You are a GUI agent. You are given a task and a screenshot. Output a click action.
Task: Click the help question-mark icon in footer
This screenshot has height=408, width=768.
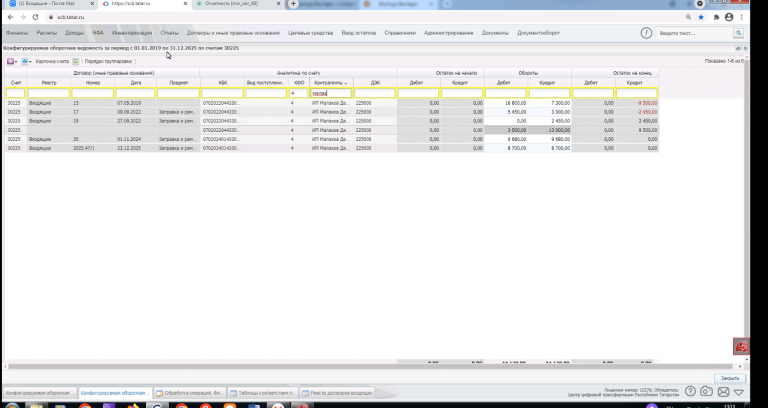690,391
